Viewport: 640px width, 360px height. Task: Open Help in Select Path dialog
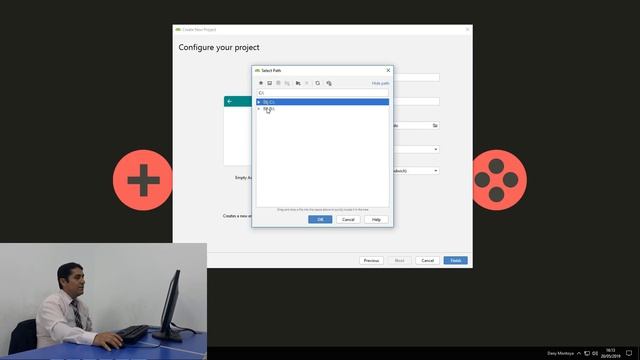click(x=376, y=220)
